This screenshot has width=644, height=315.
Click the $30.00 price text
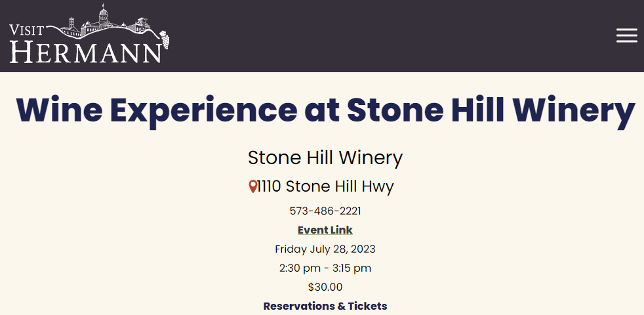coord(325,287)
